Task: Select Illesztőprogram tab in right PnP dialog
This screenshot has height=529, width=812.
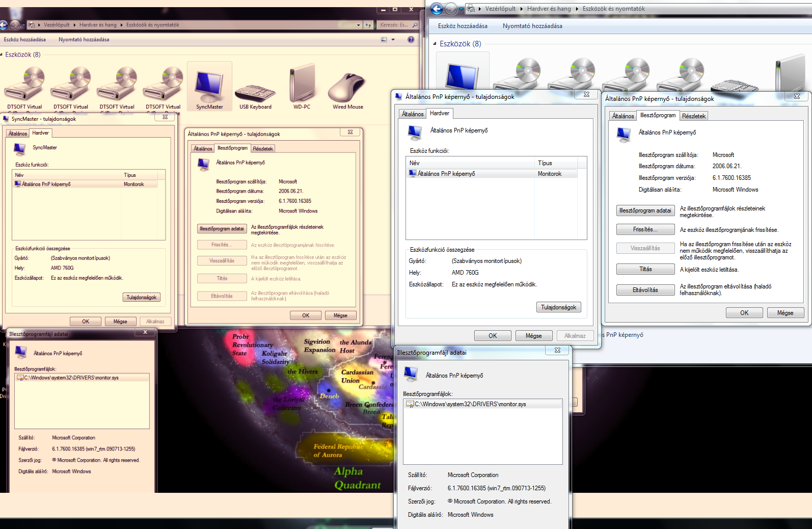Action: tap(658, 116)
